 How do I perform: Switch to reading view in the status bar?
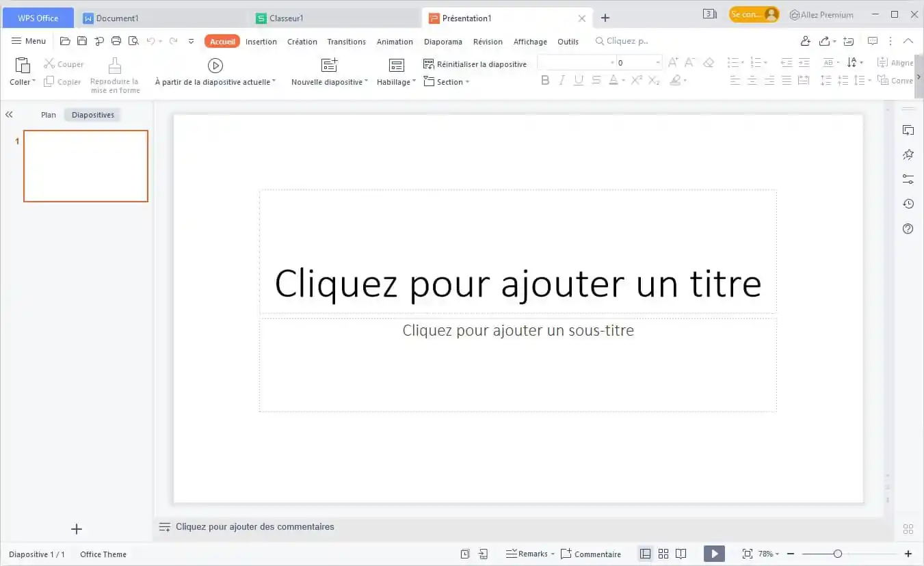tap(681, 554)
